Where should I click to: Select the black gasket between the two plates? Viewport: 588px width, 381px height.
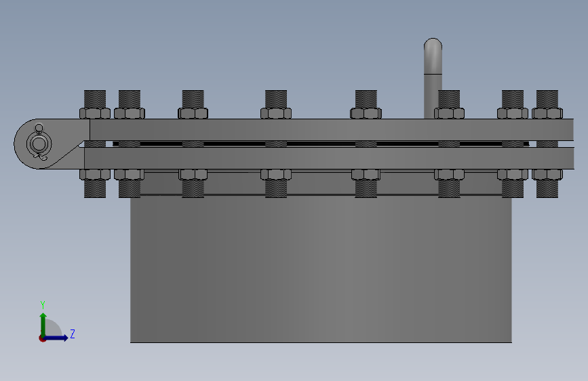point(321,144)
